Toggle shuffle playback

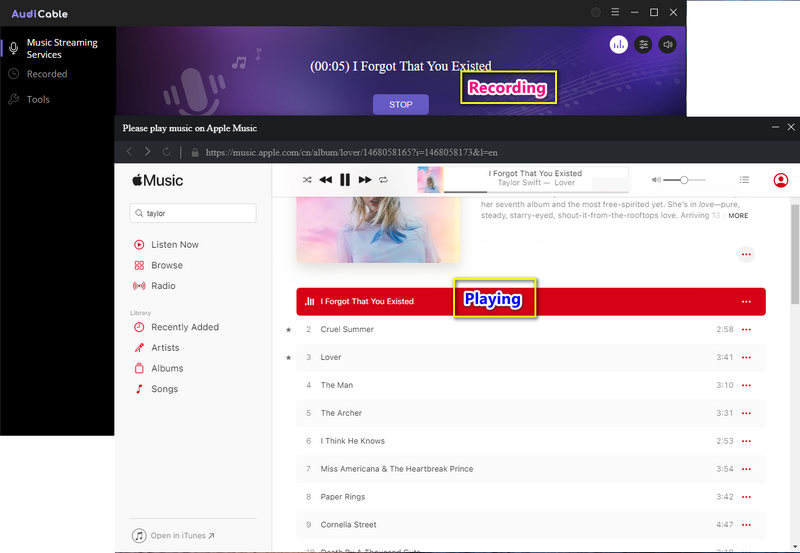tap(307, 180)
